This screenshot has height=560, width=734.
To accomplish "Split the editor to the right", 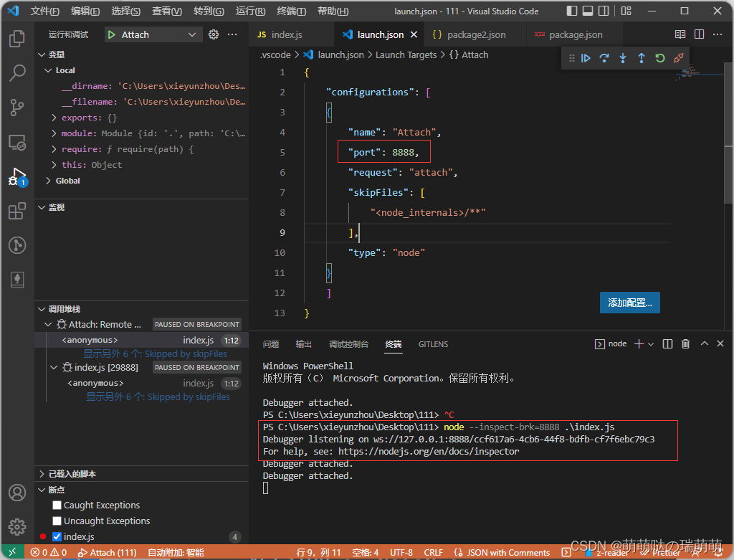I will (x=699, y=34).
